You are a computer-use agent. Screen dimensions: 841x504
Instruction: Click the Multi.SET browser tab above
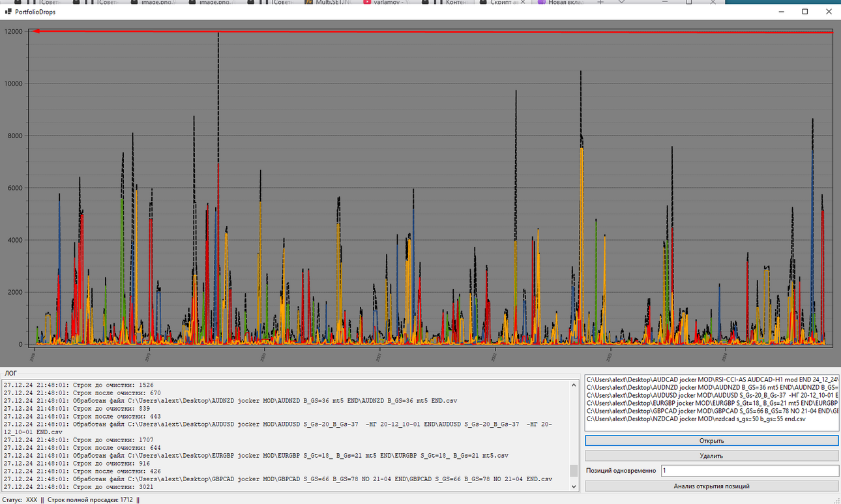click(x=331, y=3)
